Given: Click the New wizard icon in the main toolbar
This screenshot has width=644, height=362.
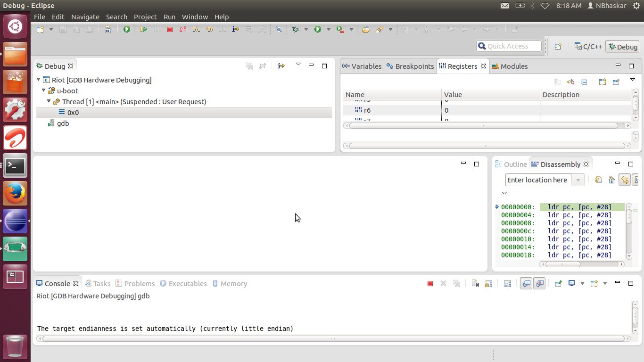Looking at the screenshot, I should (40, 29).
